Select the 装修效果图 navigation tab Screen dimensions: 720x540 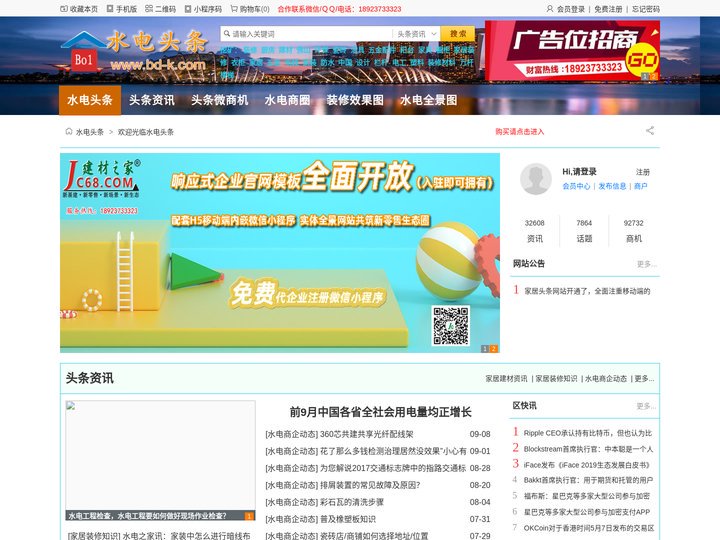(355, 100)
